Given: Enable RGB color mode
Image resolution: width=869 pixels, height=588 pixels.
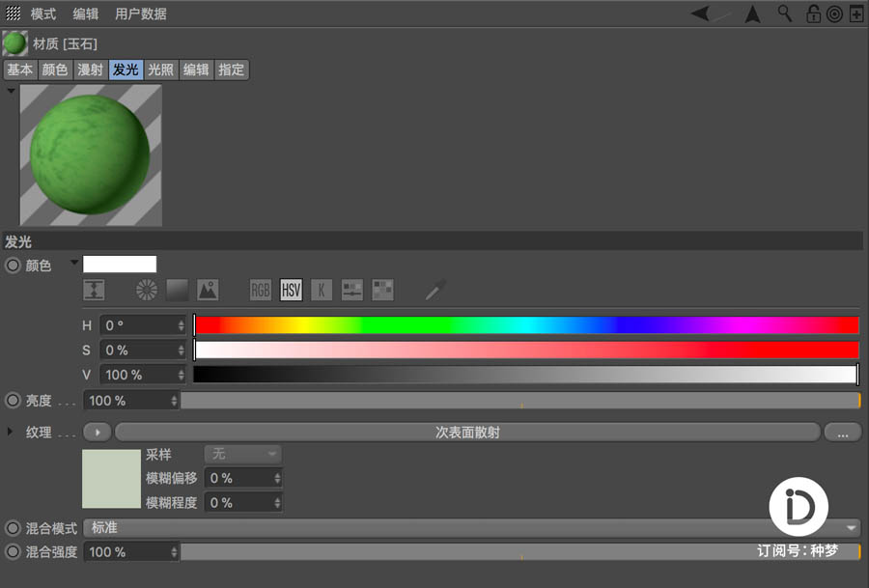Looking at the screenshot, I should coord(261,290).
